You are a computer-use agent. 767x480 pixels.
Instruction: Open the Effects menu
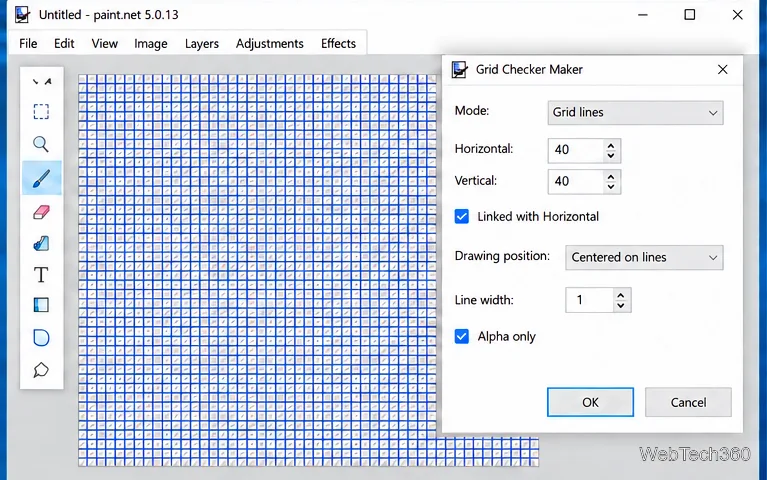(x=338, y=44)
